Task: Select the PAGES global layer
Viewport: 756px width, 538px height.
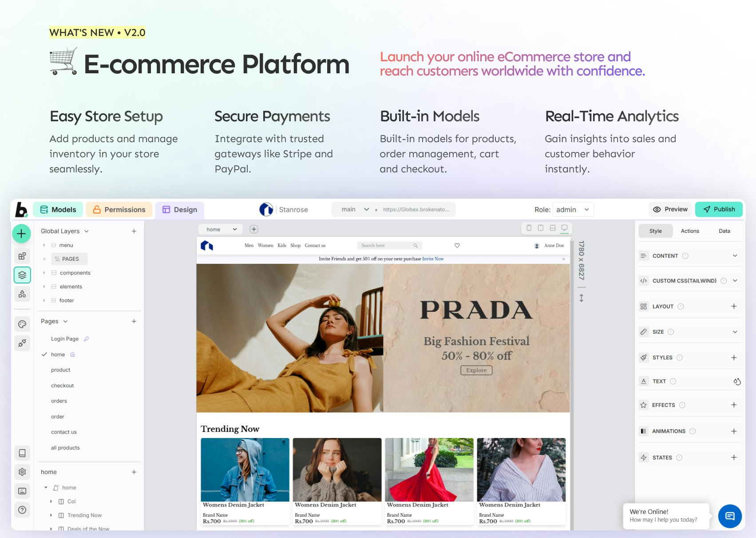Action: [69, 259]
